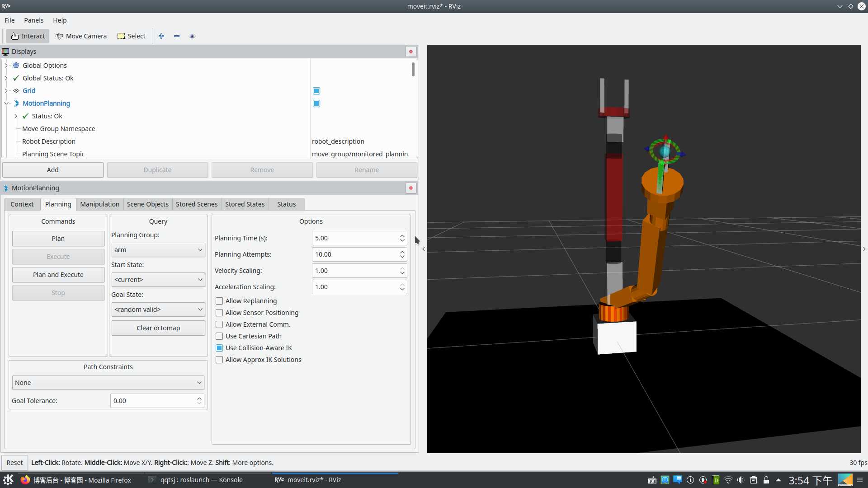Click the Grid display icon
This screenshot has width=868, height=488.
[x=16, y=91]
